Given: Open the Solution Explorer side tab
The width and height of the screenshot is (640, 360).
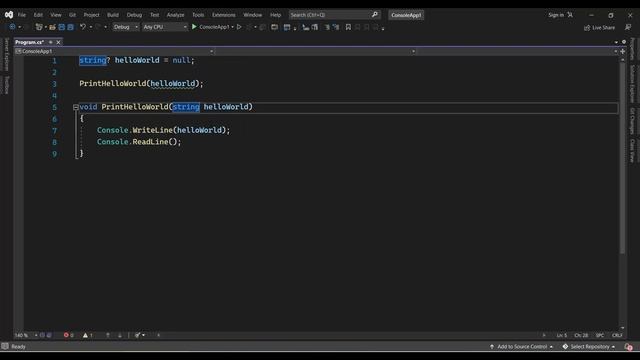Looking at the screenshot, I should (632, 84).
